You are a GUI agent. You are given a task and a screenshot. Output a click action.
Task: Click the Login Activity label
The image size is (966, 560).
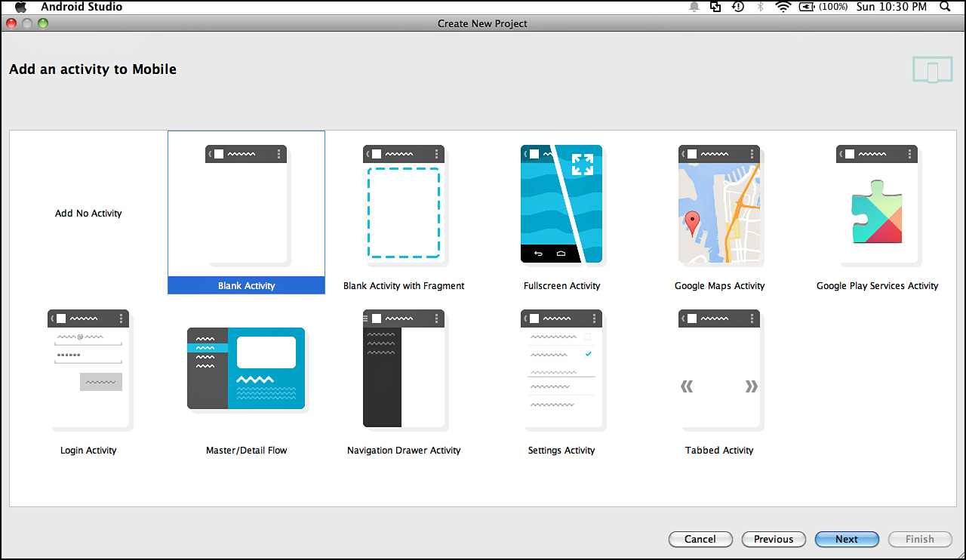[x=88, y=451]
